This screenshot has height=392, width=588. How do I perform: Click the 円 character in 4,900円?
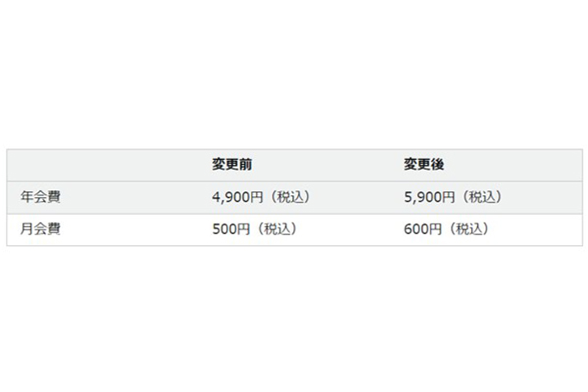coord(257,197)
